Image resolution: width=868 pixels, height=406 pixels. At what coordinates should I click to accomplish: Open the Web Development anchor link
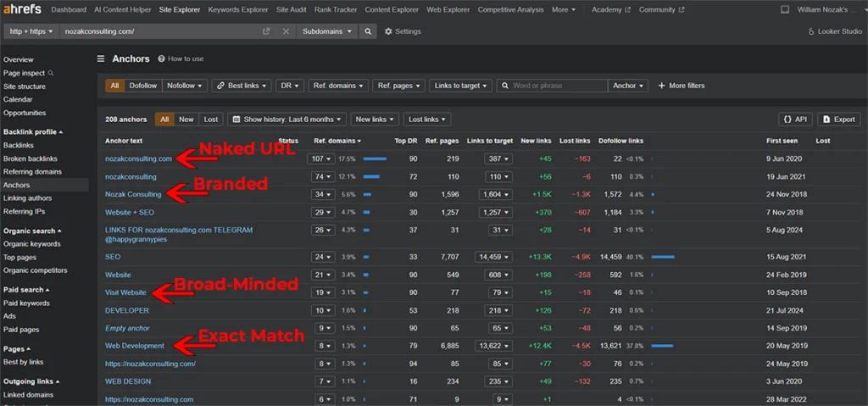coord(135,346)
